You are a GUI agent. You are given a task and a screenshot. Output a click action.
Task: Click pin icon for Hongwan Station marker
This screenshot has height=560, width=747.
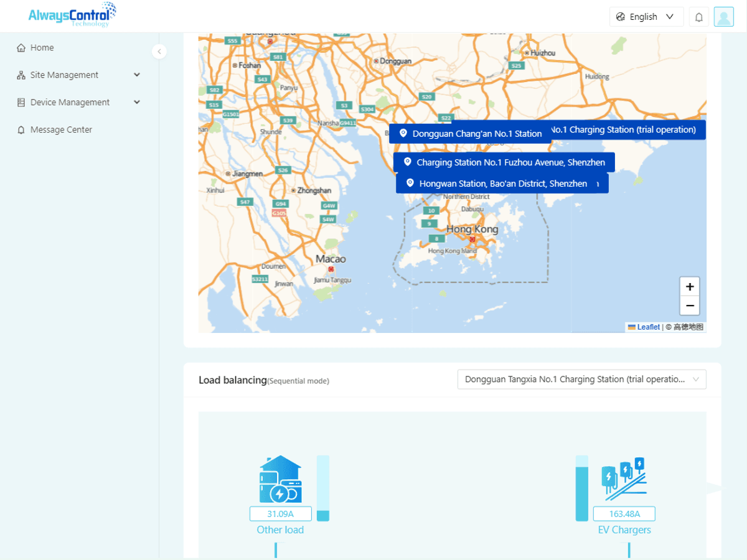(x=410, y=183)
